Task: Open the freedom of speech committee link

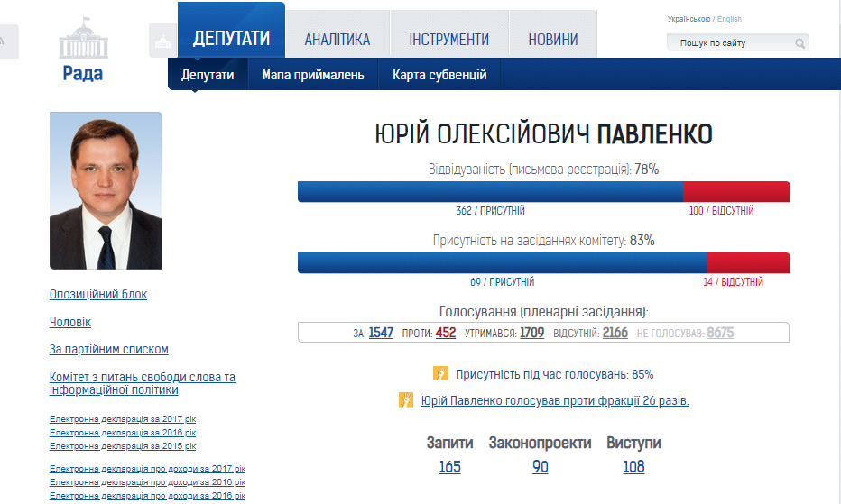Action: click(x=143, y=383)
